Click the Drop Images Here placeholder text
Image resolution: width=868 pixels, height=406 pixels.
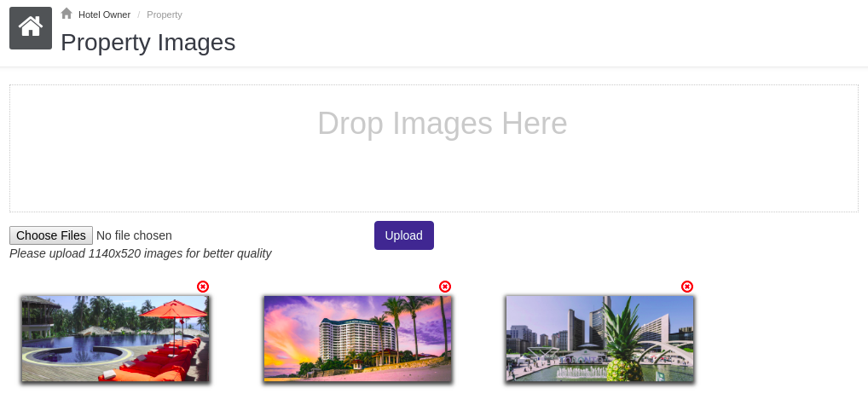tap(443, 123)
